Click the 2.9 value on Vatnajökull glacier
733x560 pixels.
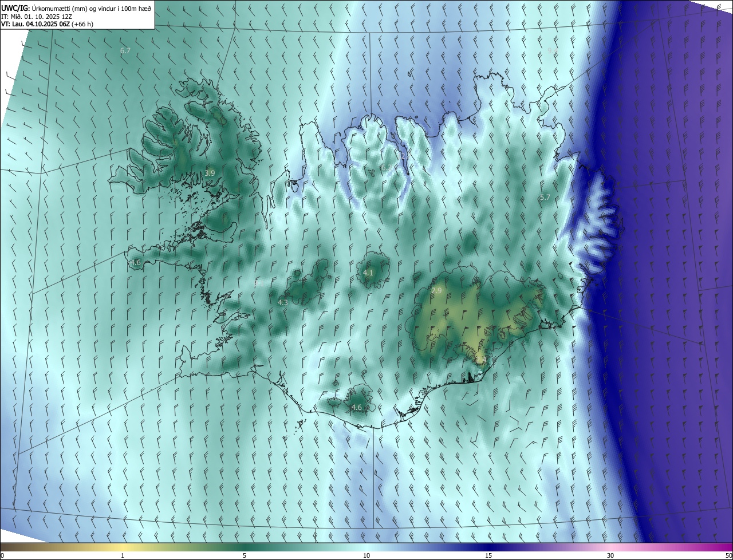pos(436,291)
